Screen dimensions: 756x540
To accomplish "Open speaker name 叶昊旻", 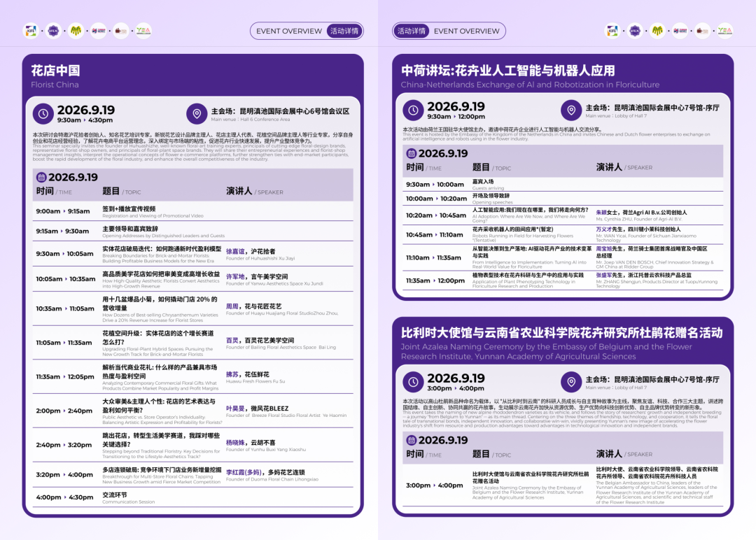I will tap(235, 408).
